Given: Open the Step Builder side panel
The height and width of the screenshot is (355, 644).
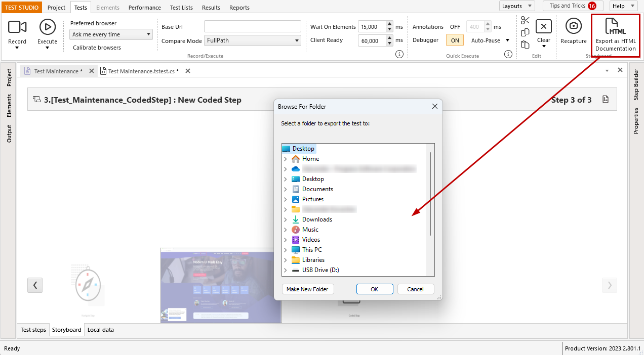Looking at the screenshot, I should point(636,85).
